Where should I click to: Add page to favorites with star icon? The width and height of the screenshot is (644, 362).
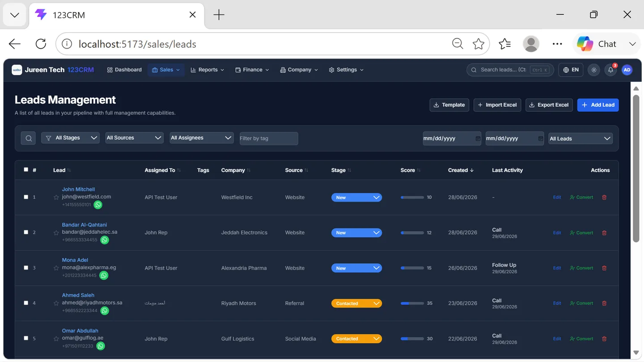479,44
